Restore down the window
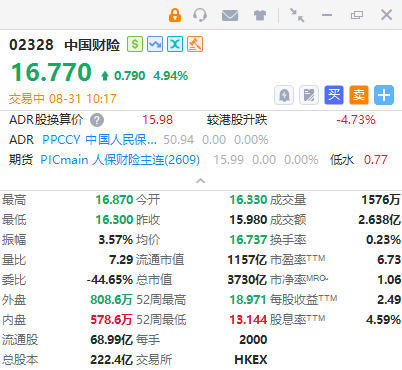Image resolution: width=402 pixels, height=370 pixels. 357,15
